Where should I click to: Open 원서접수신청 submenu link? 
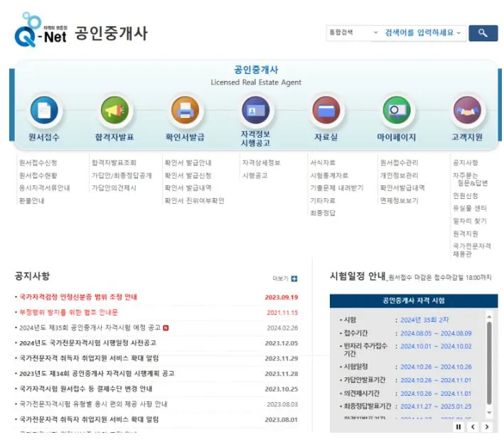pyautogui.click(x=38, y=163)
